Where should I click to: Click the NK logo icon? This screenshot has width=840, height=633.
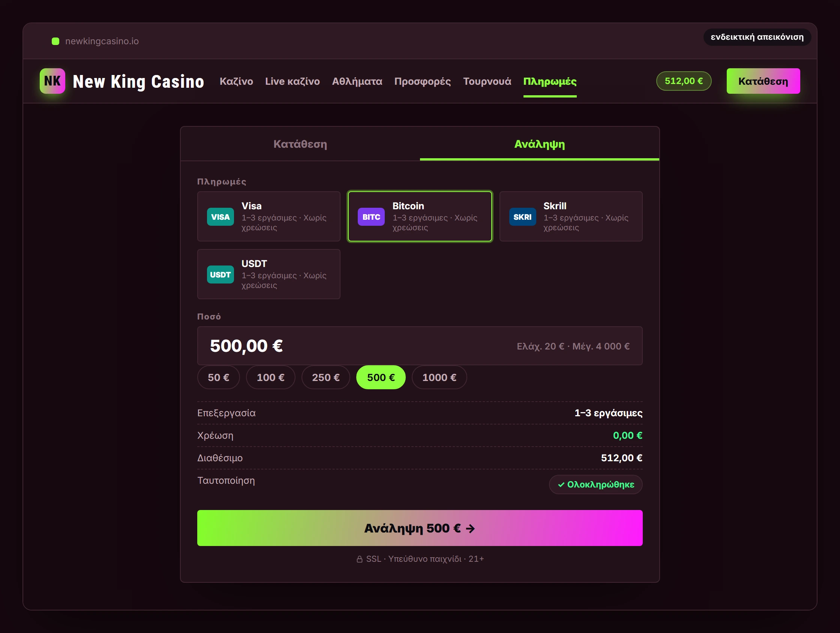point(52,81)
